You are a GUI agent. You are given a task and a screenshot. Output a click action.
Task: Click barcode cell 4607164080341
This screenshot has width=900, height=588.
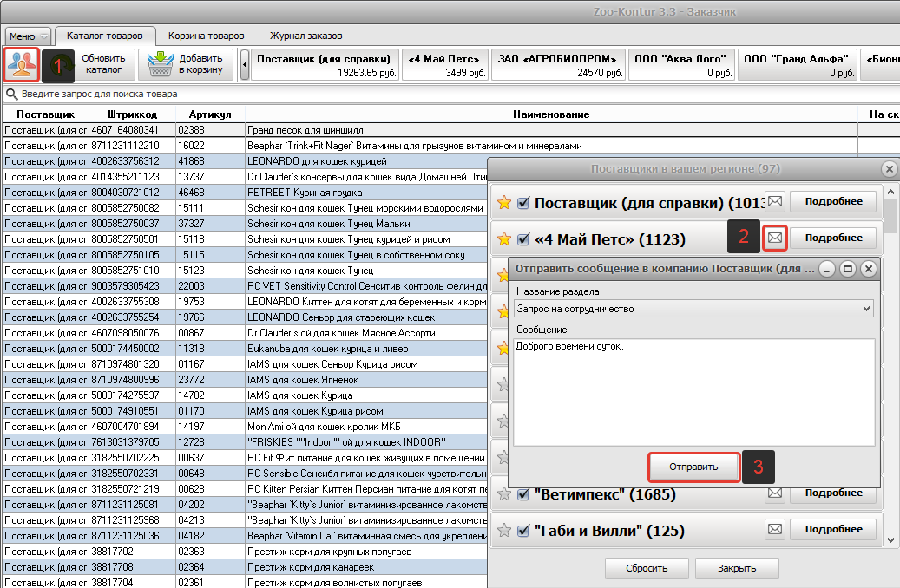point(132,130)
